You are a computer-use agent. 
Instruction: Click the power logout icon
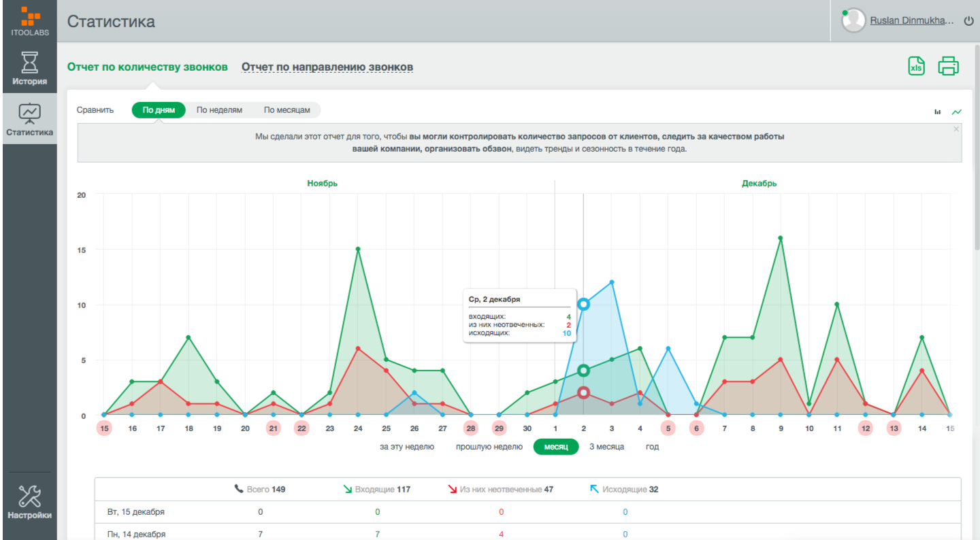(x=969, y=21)
